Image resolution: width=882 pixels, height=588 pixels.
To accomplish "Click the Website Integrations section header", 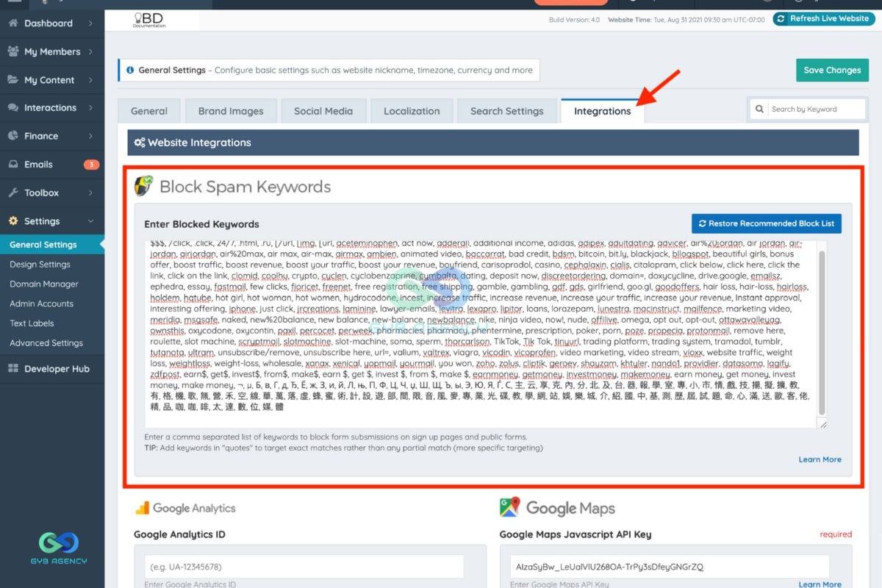I will (x=493, y=143).
